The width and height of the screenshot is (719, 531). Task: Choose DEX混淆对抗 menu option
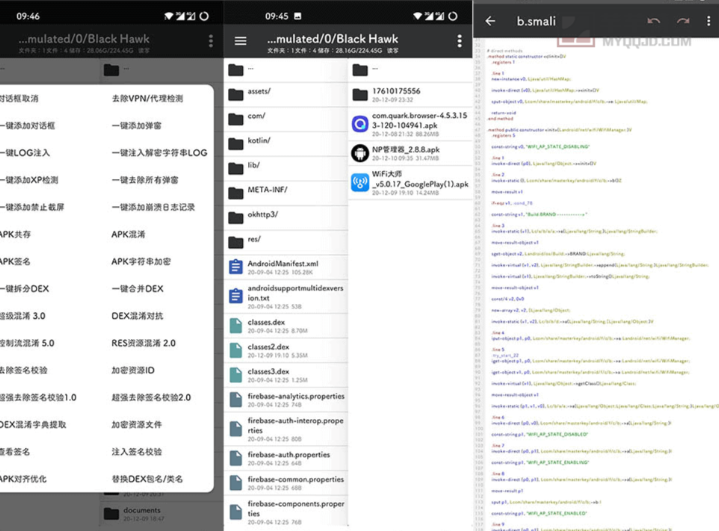click(137, 316)
